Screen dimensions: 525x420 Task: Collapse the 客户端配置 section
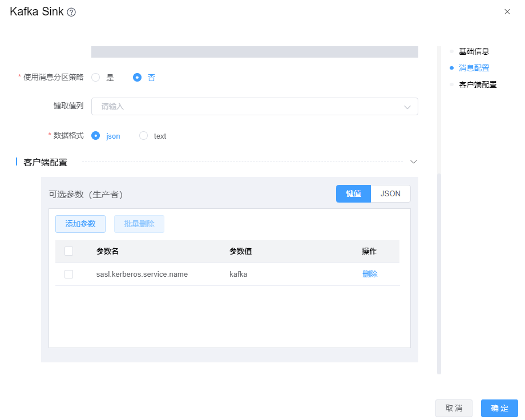tap(414, 162)
